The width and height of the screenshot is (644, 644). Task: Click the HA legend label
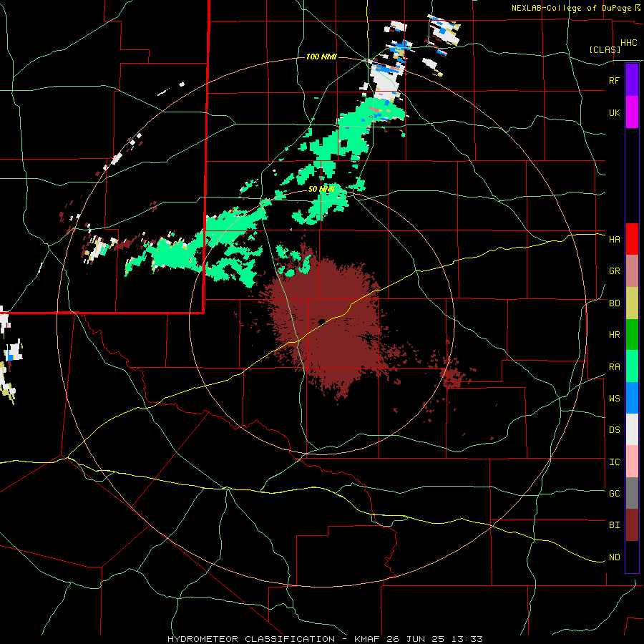click(614, 240)
